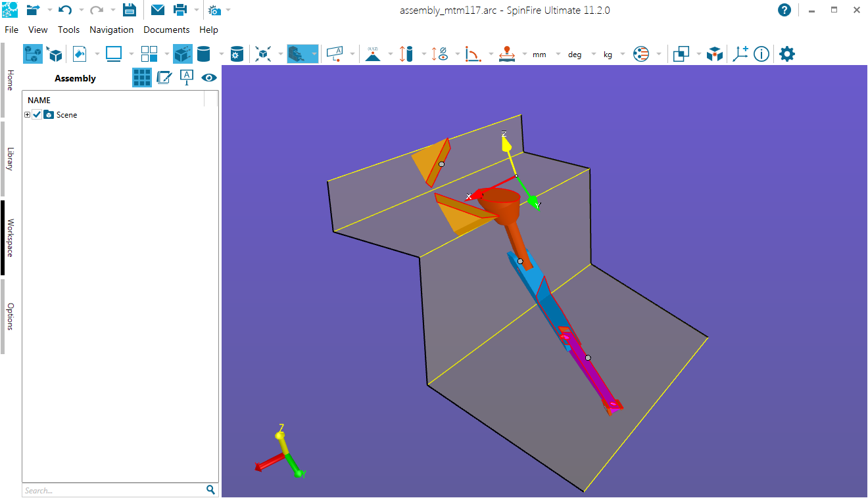Uncheck the Scene visibility checkbox
This screenshot has width=868, height=498.
37,115
